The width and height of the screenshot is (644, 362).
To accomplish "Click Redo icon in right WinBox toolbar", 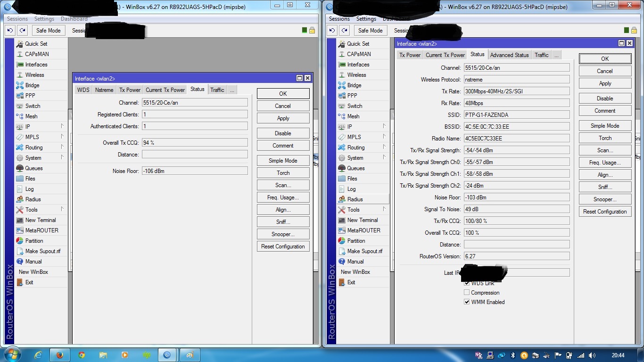I will (344, 30).
